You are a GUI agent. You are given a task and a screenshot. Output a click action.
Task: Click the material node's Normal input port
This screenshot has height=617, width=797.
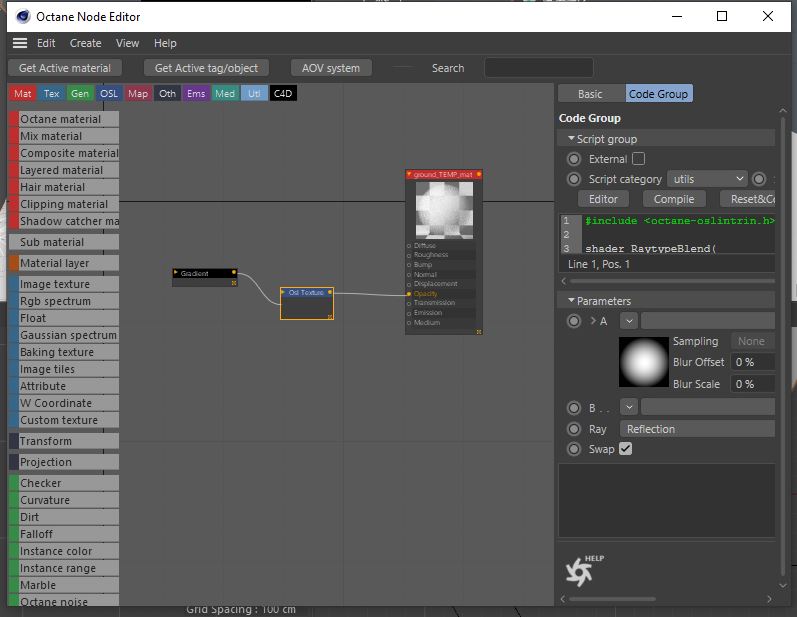409,274
